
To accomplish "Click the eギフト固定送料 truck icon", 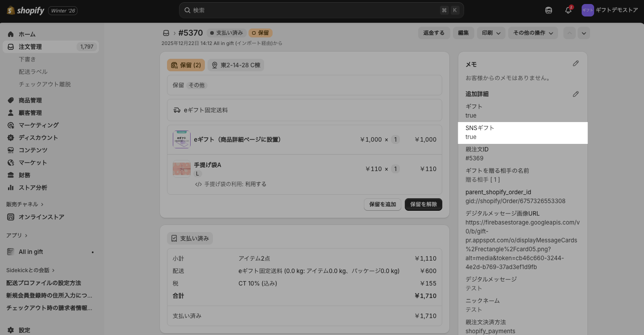I will (x=177, y=110).
